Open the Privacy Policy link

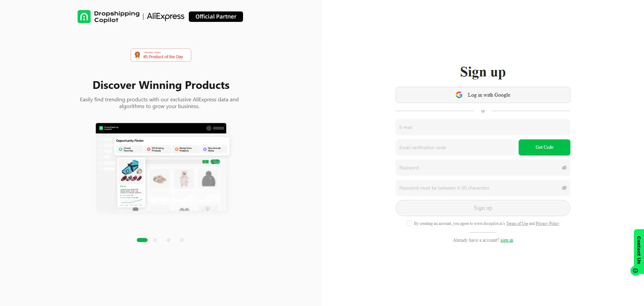547,224
